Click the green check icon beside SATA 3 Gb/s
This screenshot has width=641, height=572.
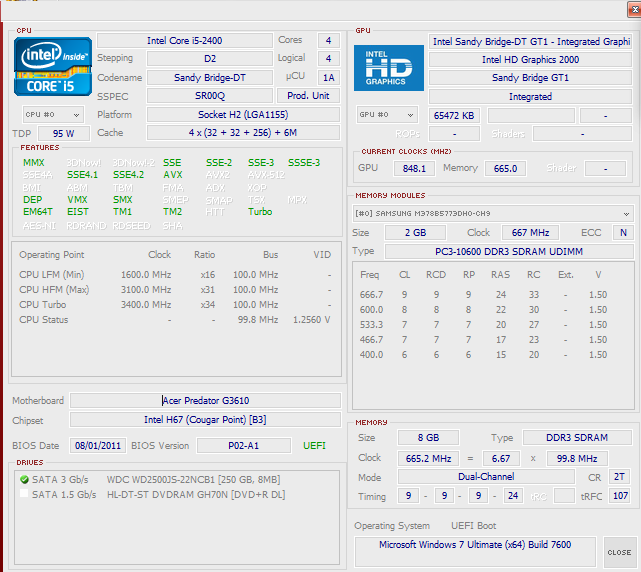(x=25, y=480)
